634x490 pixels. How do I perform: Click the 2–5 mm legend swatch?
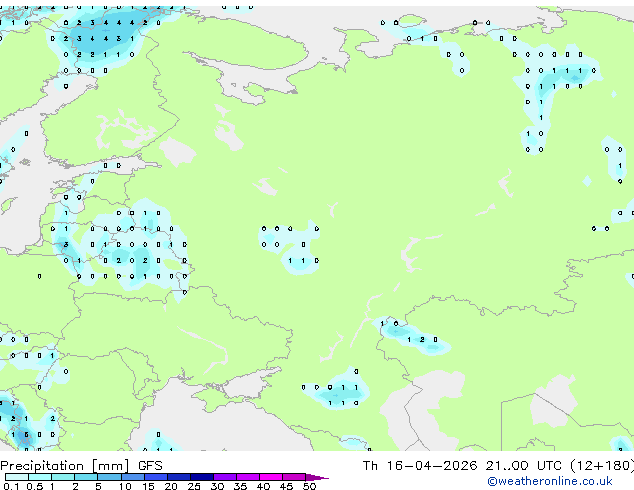(86, 477)
